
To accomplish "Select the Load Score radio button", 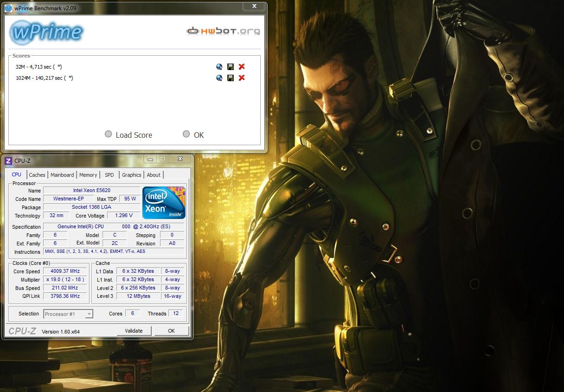I will coord(109,134).
